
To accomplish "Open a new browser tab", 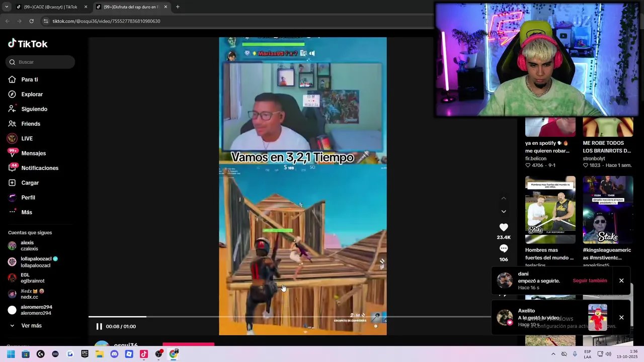I will point(178,7).
